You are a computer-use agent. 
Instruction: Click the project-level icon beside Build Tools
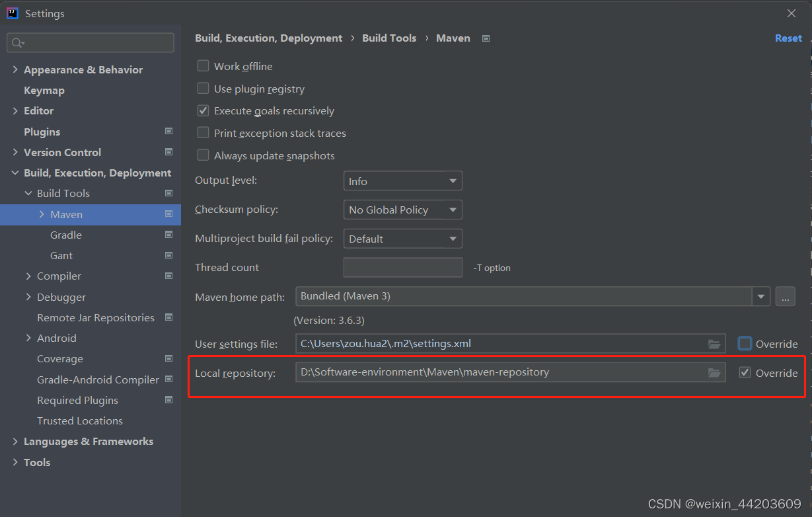(x=168, y=193)
